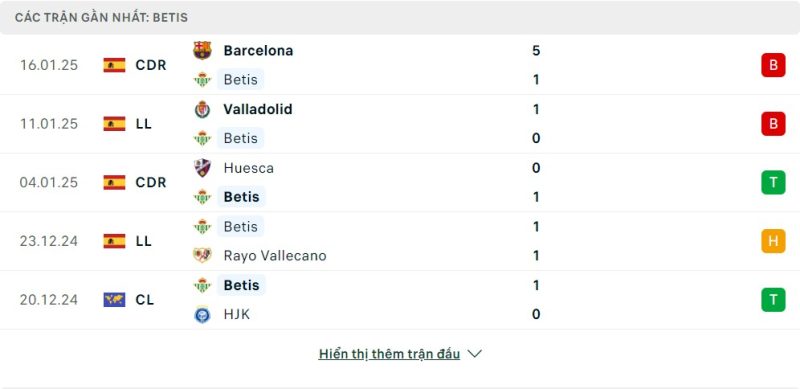Open the 11.01.25 Valladolid match row
This screenshot has height=389, width=800.
[x=400, y=124]
